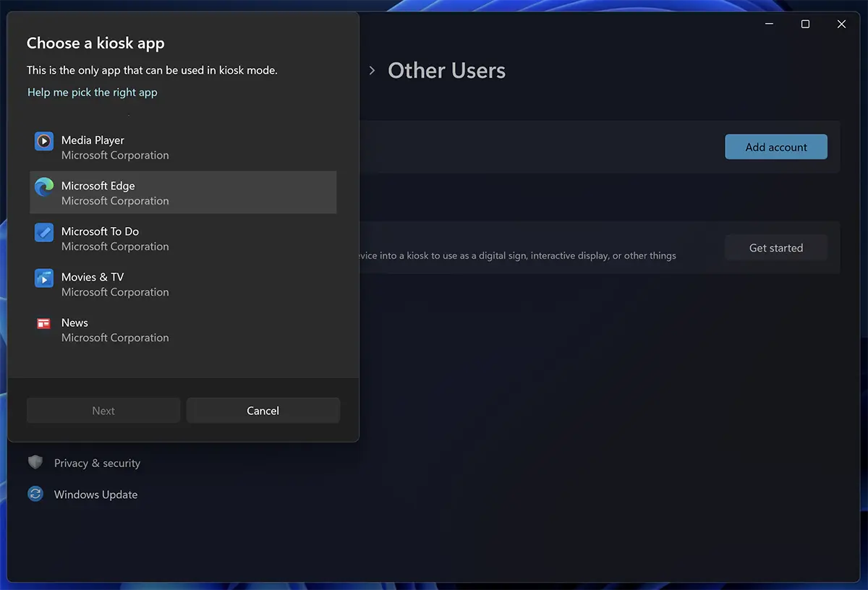This screenshot has width=868, height=590.
Task: Pick the Microsoft To Do icon
Action: [x=44, y=232]
